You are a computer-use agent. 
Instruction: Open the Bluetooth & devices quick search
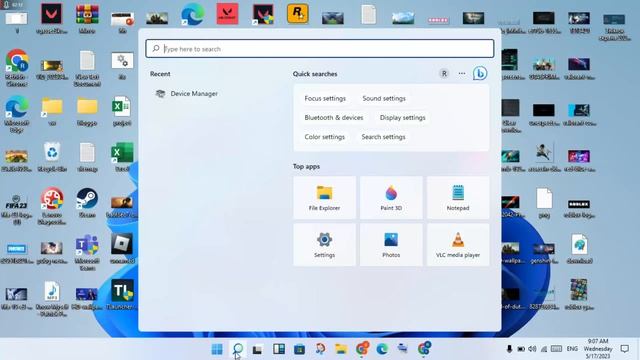click(333, 118)
